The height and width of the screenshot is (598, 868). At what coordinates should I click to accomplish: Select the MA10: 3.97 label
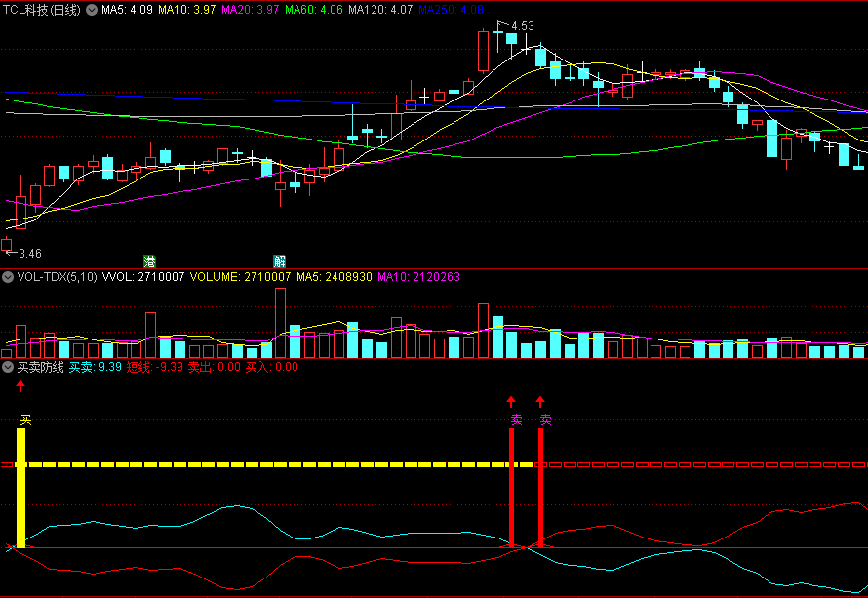click(x=186, y=10)
